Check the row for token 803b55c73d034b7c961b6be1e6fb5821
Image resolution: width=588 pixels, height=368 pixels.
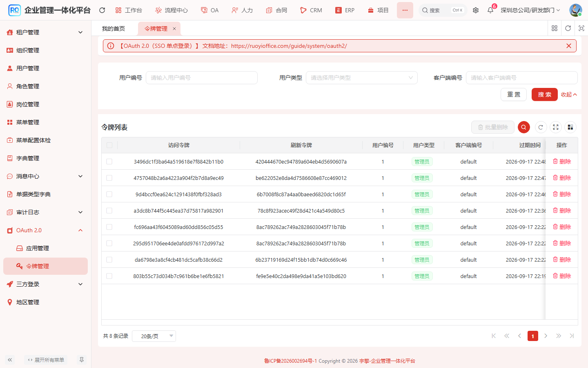click(109, 276)
